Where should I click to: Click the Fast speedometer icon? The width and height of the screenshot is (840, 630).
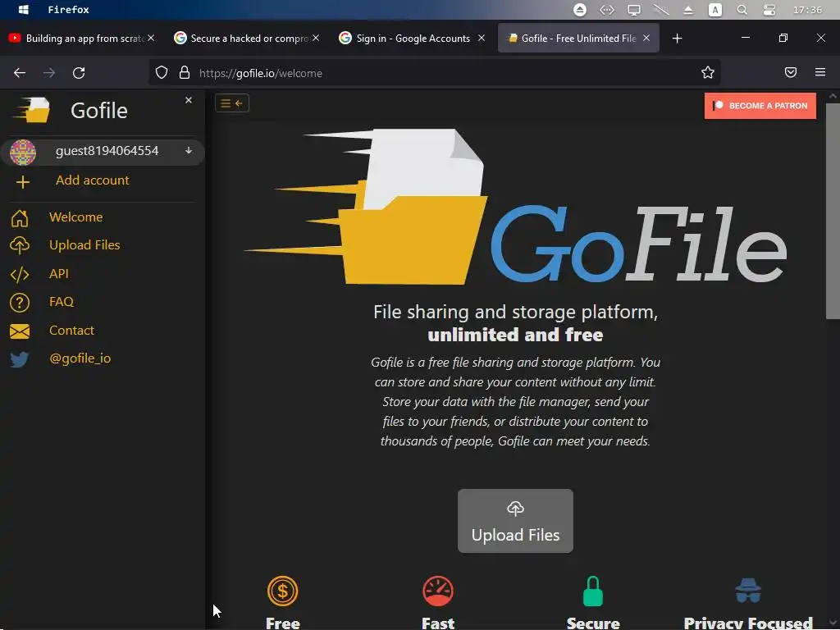tap(438, 591)
